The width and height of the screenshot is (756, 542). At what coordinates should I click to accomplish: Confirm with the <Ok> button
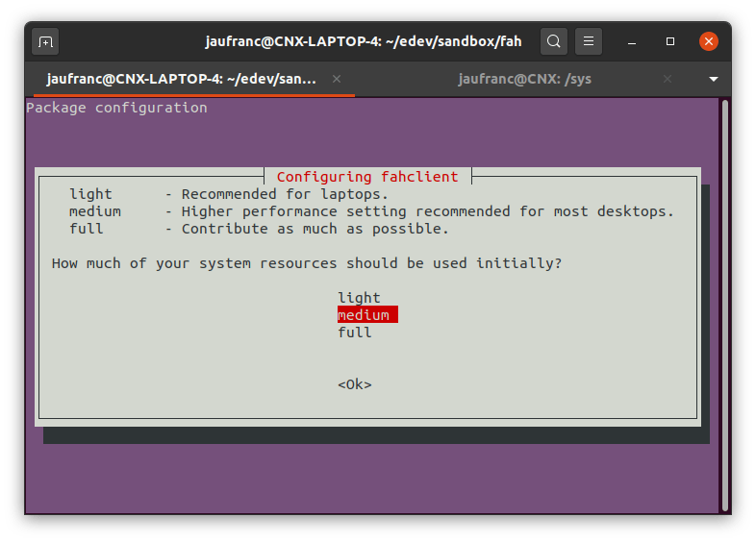pyautogui.click(x=355, y=384)
